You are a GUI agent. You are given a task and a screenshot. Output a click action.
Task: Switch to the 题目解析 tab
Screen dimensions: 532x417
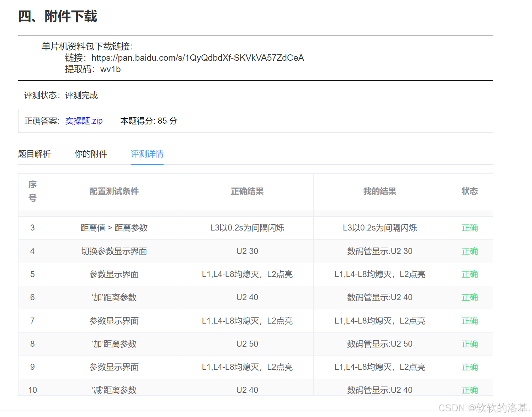pos(34,154)
